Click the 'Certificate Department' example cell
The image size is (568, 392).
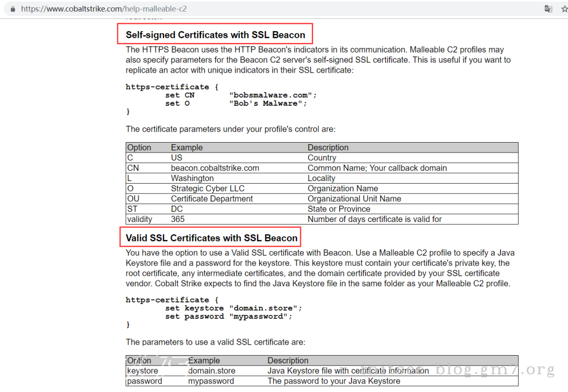[211, 198]
